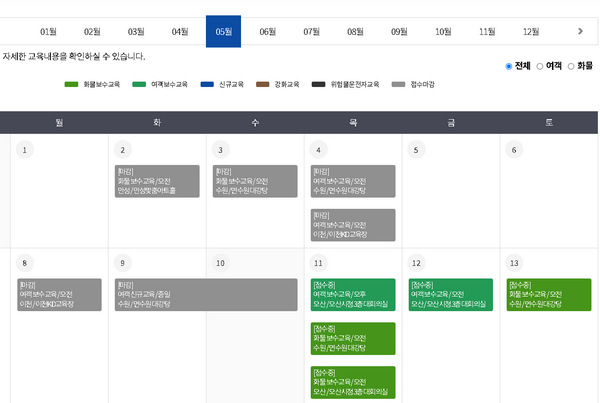Viewport: 600px width, 403px height.
Task: Click date number 6 in calendar
Action: click(x=514, y=150)
